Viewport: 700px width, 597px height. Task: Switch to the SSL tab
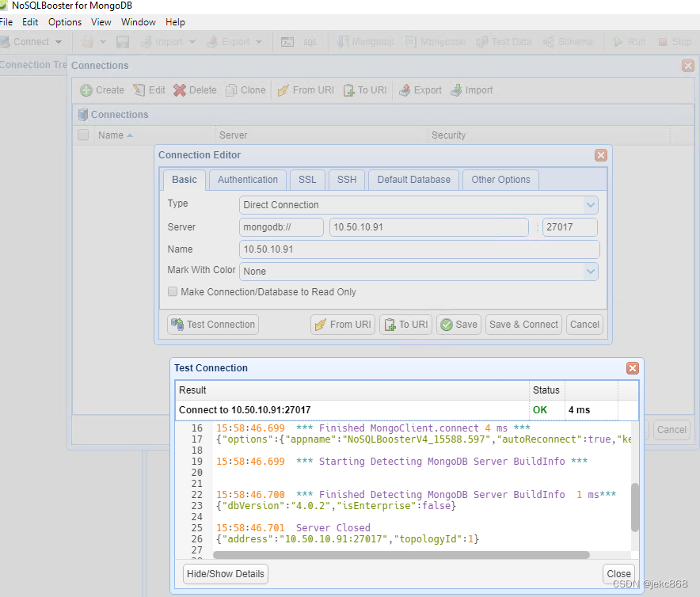tap(307, 180)
